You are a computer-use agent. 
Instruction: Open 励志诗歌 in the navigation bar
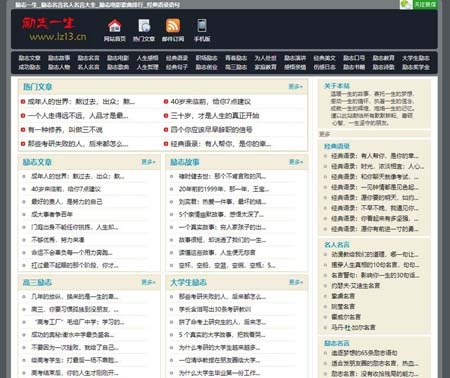click(383, 67)
